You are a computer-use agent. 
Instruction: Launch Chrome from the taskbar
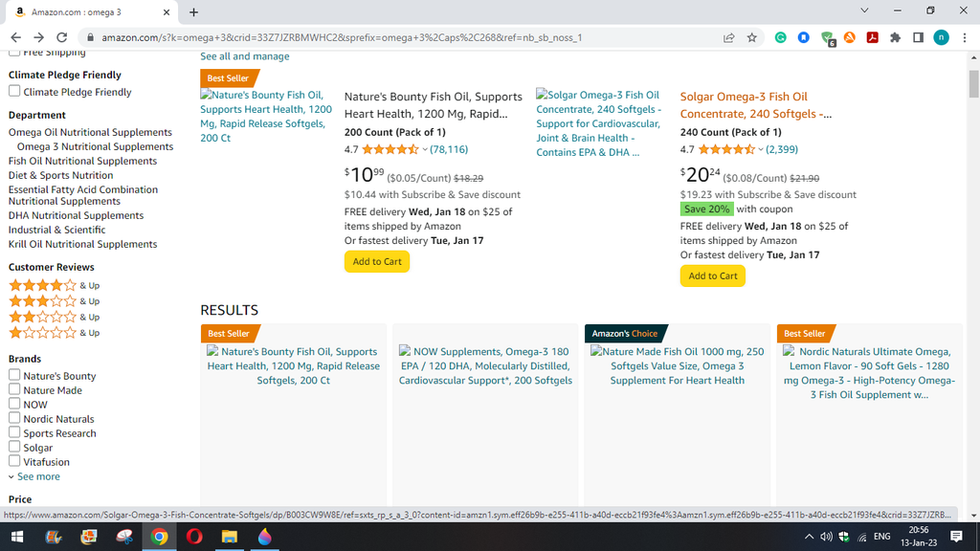160,537
